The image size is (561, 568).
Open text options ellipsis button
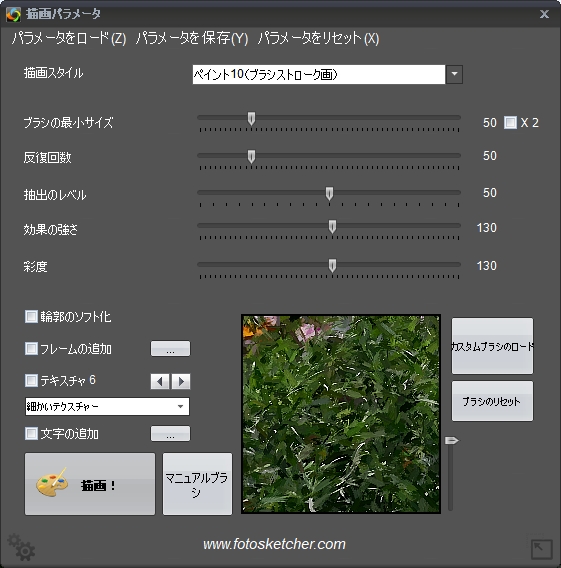click(x=170, y=434)
